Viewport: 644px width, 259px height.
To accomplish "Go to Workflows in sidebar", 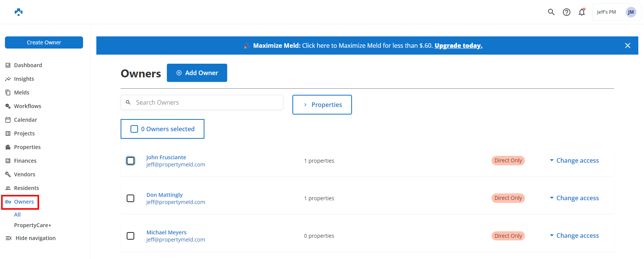I will point(27,106).
